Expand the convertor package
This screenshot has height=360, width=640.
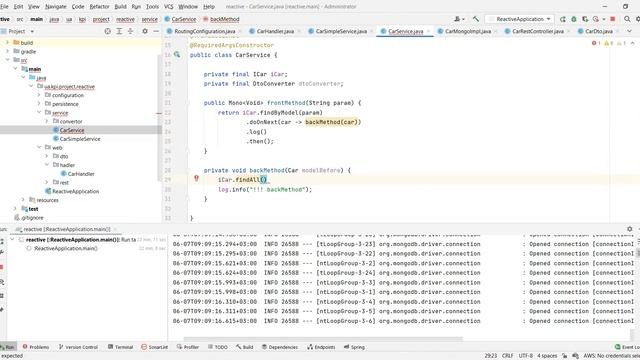[47, 121]
